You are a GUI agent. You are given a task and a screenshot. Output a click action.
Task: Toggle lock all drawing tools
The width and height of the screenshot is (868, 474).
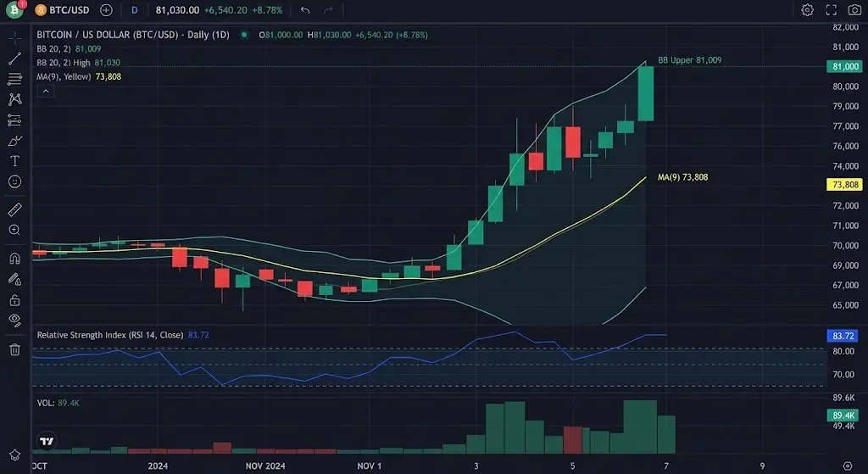(15, 299)
